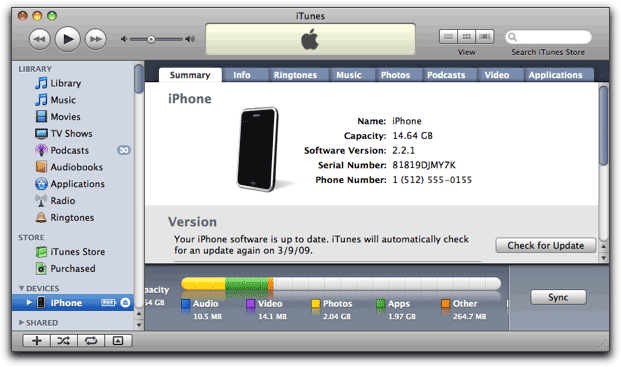Click the yellow Photos legend swatch
The width and height of the screenshot is (621, 367).
[x=316, y=304]
